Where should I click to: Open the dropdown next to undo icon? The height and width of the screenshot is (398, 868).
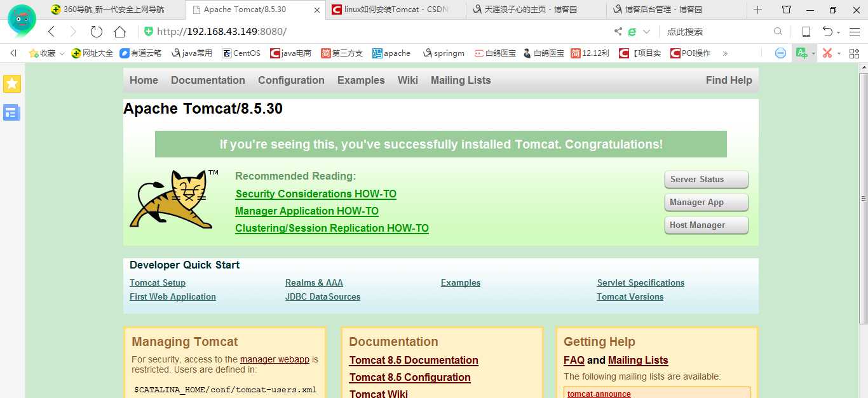pos(839,32)
